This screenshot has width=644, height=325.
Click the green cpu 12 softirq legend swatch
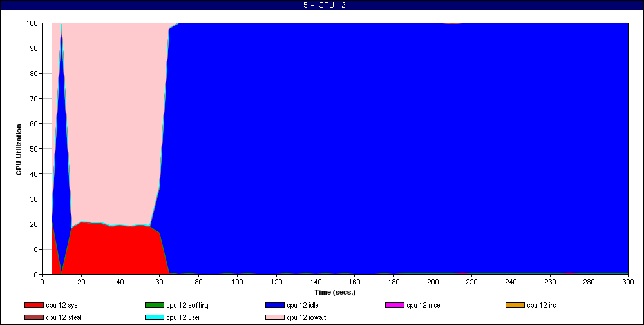point(155,305)
